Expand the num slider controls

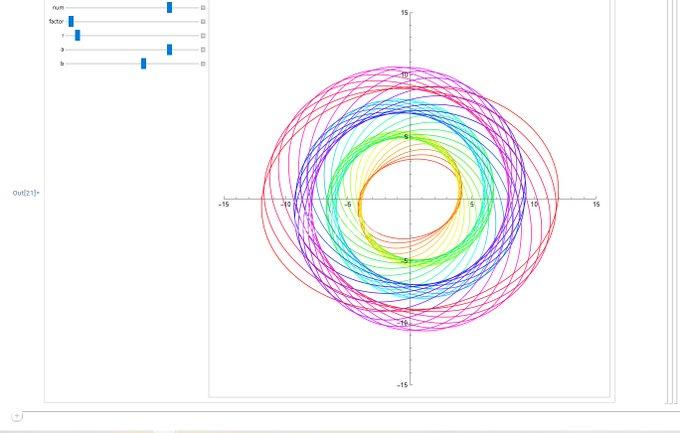point(203,7)
